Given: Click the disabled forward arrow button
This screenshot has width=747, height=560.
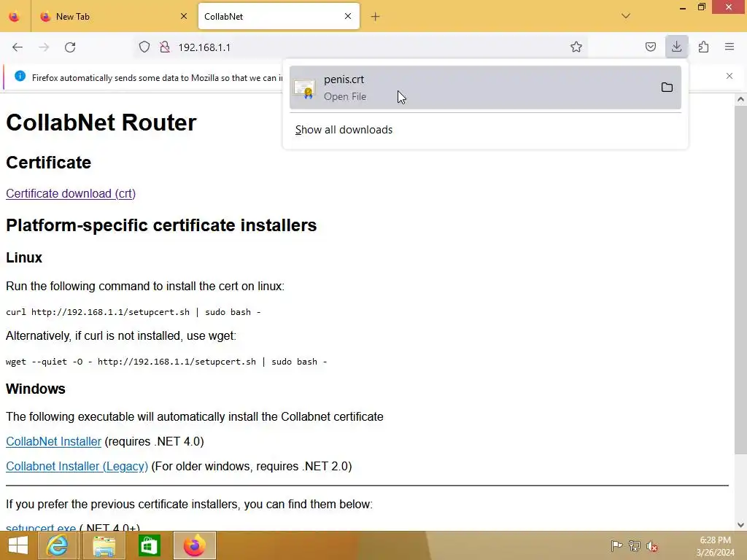Looking at the screenshot, I should click(44, 47).
